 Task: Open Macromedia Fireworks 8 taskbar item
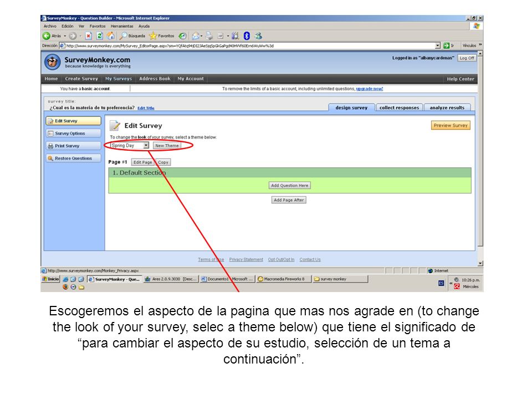coord(284,279)
